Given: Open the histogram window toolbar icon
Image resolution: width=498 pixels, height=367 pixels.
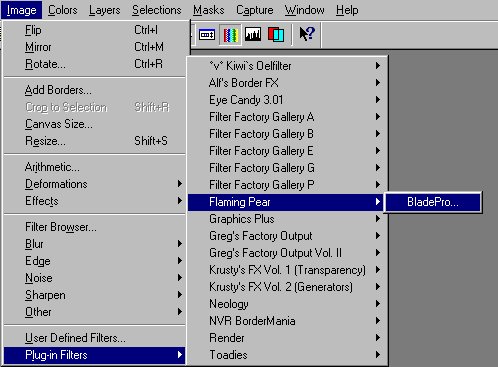Looking at the screenshot, I should point(253,34).
